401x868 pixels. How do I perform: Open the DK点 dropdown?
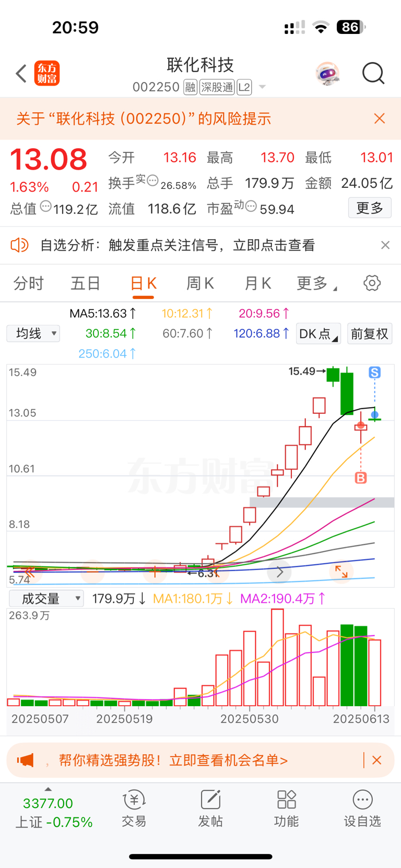click(x=319, y=334)
